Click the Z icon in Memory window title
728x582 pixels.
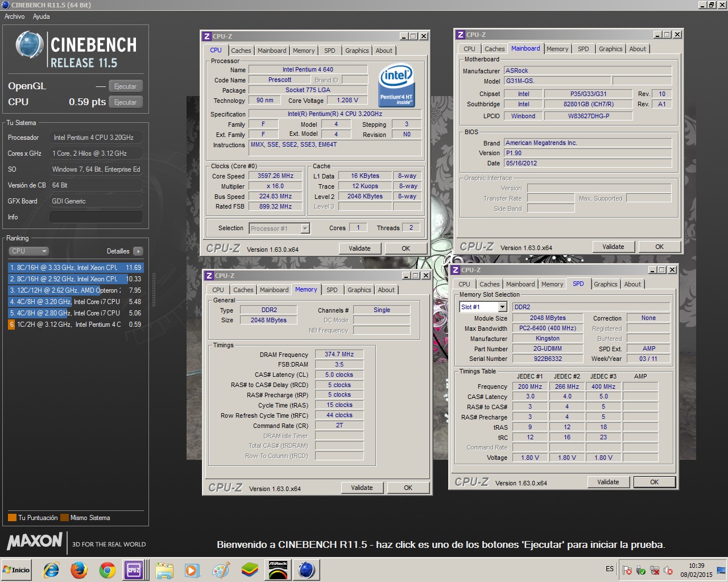coord(209,276)
